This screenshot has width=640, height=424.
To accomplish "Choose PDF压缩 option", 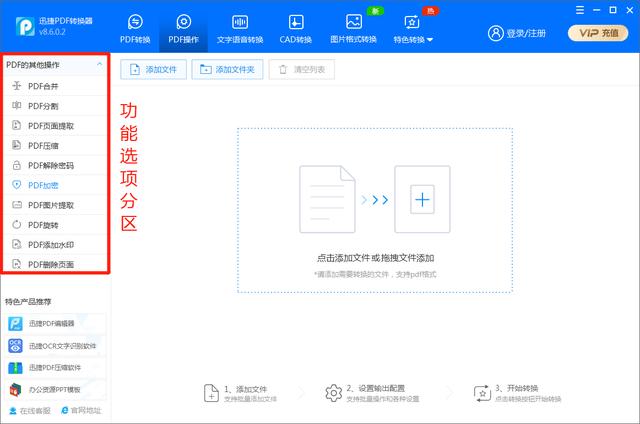I will tap(56, 146).
